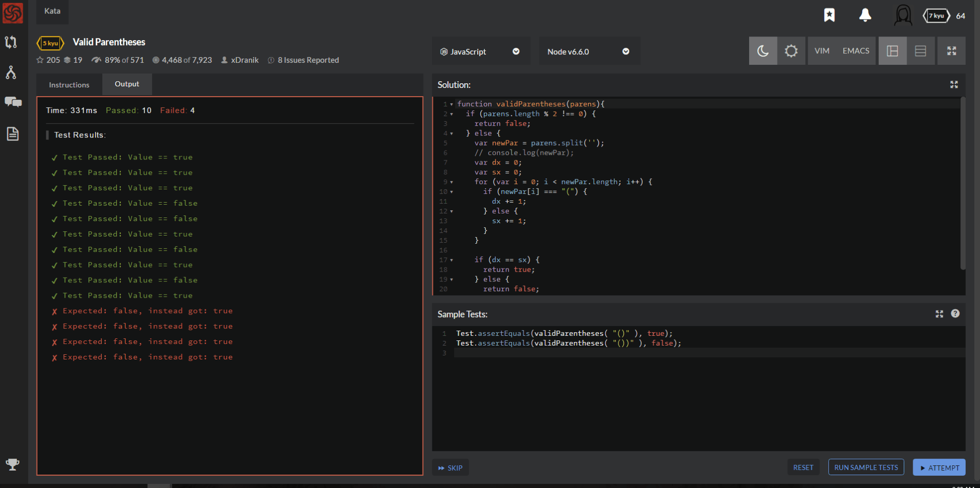Screen dimensions: 980x488
Task: Click the empty line 3 in Sample Tests editor
Action: click(617, 353)
